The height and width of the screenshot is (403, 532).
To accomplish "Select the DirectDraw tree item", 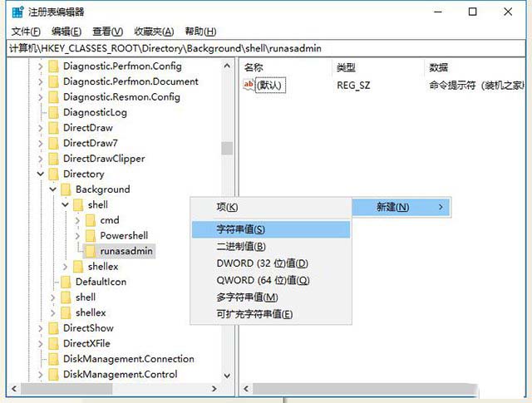I will [x=88, y=128].
